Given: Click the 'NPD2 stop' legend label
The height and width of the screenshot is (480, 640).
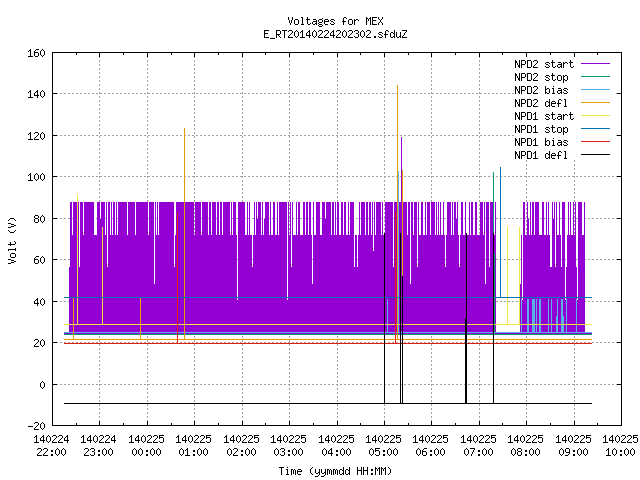Looking at the screenshot, I should (541, 77).
